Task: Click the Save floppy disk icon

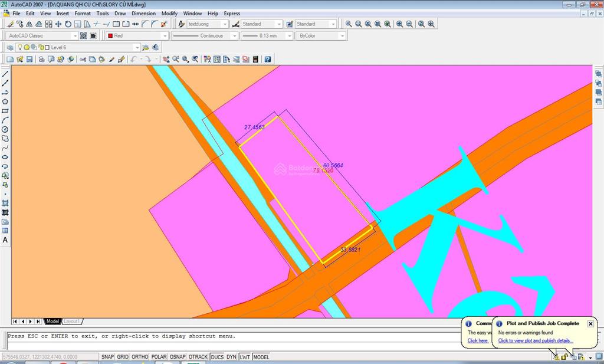Action: coord(29,59)
